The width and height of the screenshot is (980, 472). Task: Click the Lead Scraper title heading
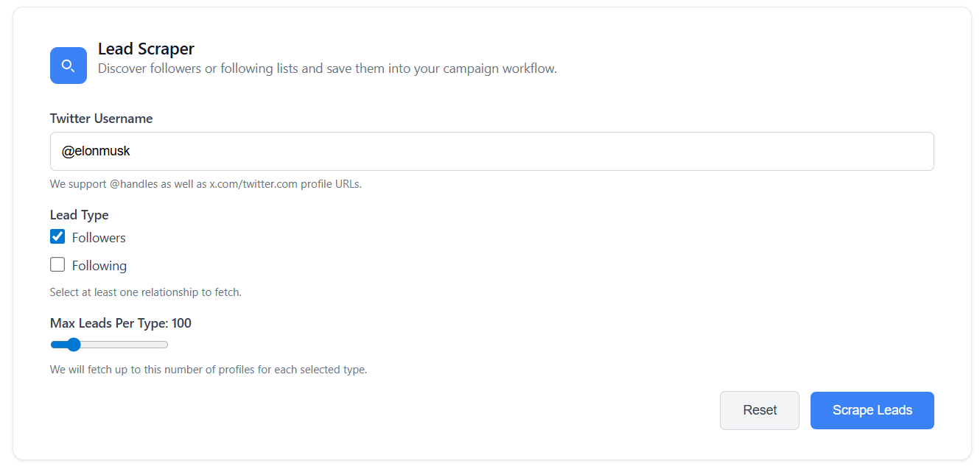[146, 49]
